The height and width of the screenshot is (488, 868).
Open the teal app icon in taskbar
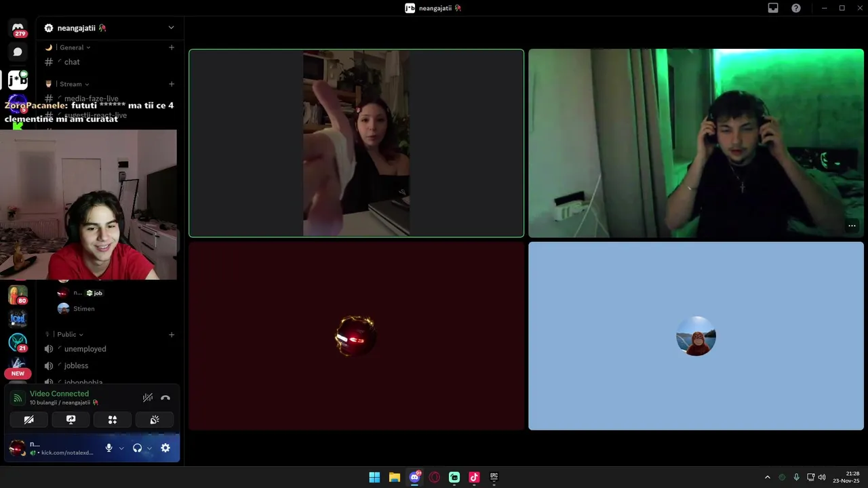454,477
